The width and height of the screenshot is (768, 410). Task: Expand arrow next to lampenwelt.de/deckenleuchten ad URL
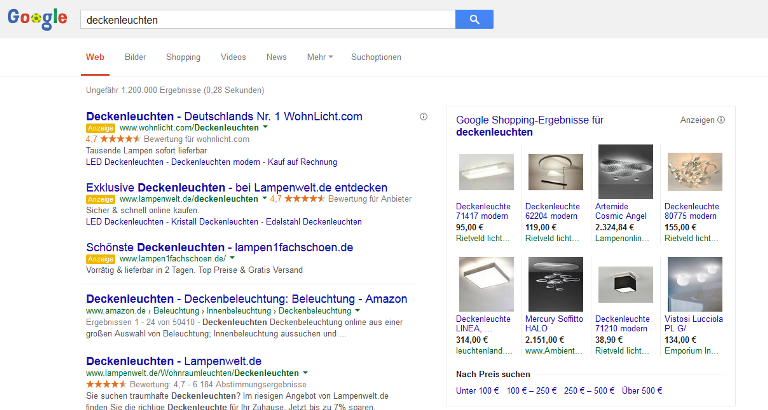click(x=264, y=198)
